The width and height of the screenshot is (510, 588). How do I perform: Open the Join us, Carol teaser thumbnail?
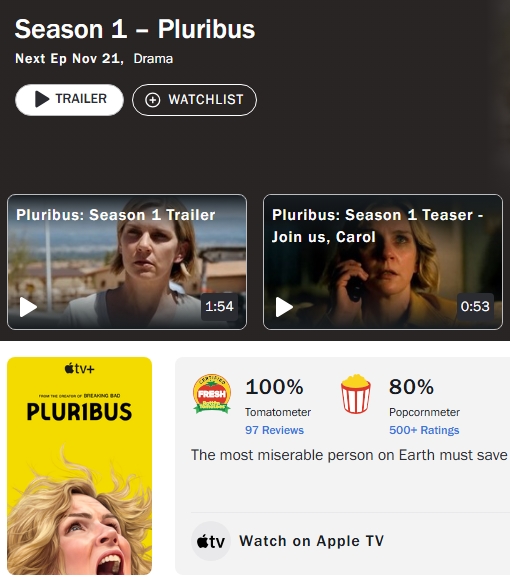382,262
